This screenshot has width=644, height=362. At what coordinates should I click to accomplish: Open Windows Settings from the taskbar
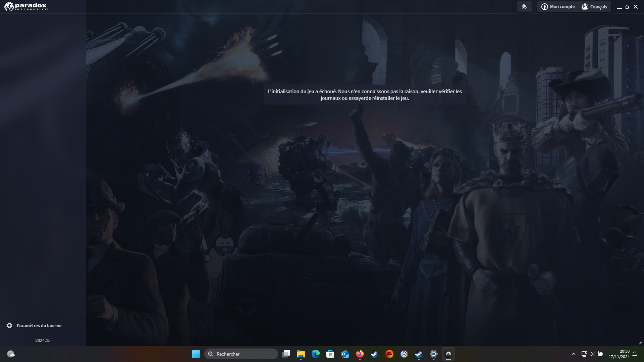pyautogui.click(x=434, y=354)
